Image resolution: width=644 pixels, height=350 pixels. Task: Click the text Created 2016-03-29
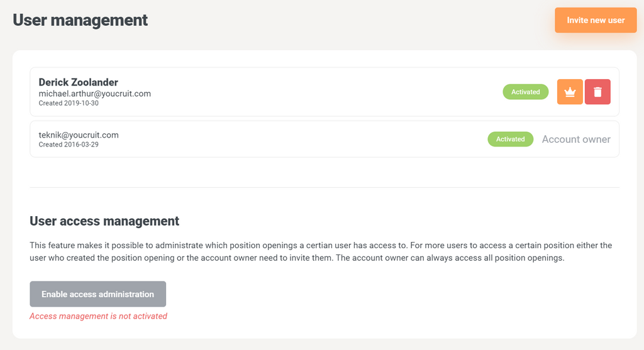click(69, 145)
